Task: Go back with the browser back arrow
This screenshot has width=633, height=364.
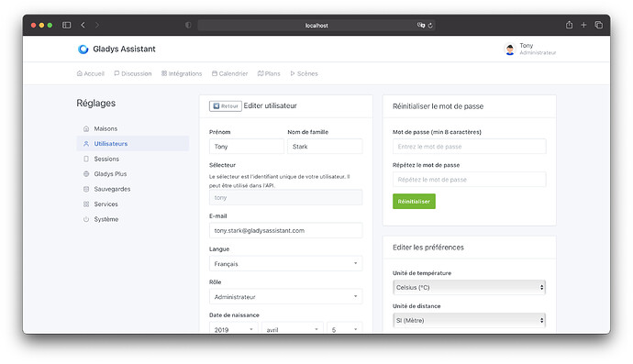Action: pyautogui.click(x=83, y=25)
